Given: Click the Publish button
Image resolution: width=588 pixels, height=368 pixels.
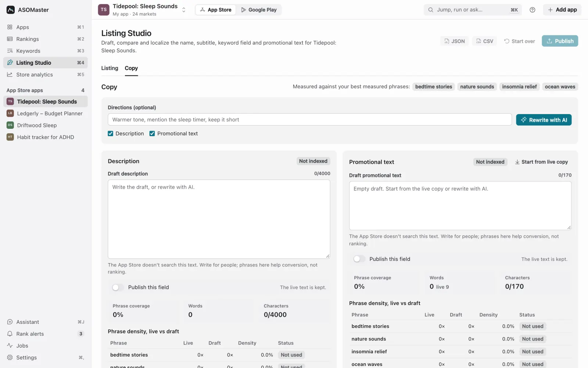Looking at the screenshot, I should click(560, 41).
